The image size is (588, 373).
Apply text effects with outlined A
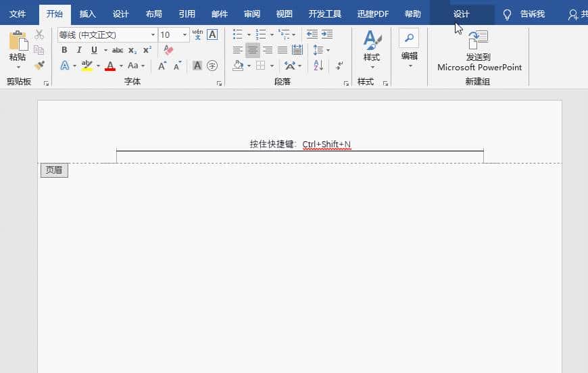(65, 66)
